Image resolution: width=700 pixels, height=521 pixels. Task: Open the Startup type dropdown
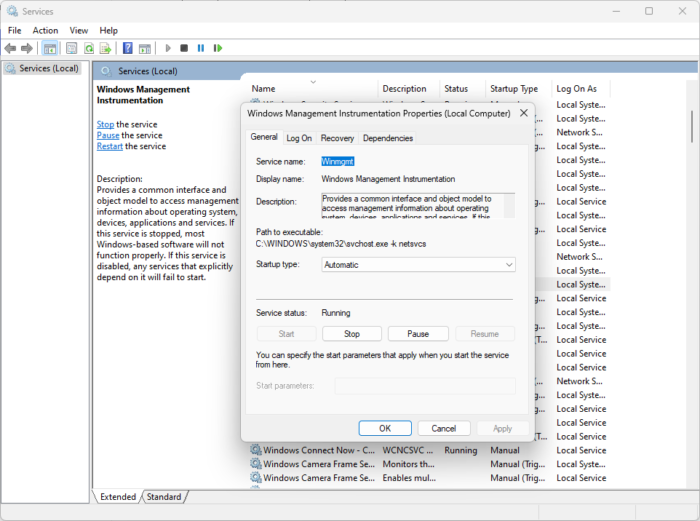(418, 265)
